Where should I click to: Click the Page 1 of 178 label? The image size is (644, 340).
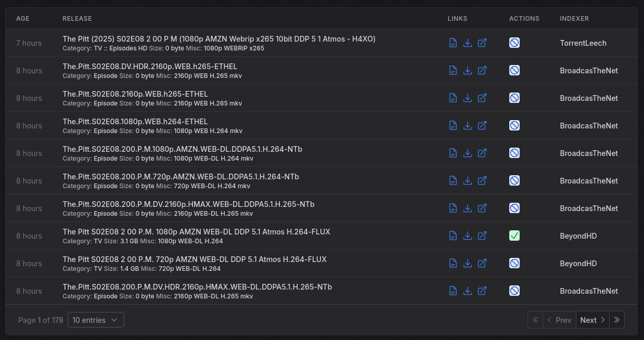pos(41,320)
